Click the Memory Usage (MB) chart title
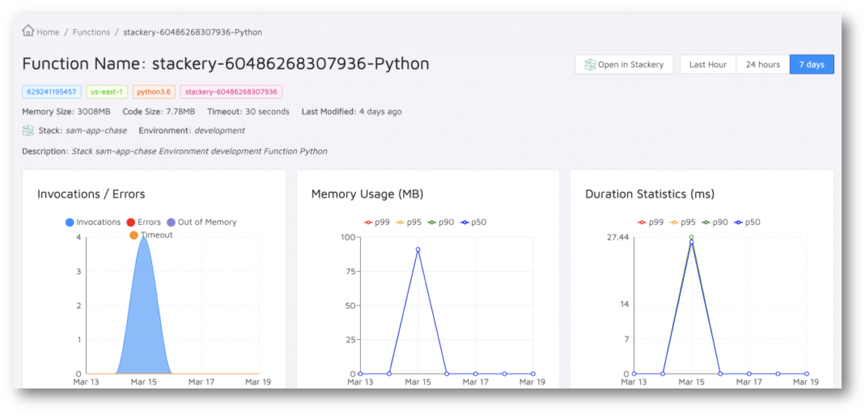Image resolution: width=868 pixels, height=415 pixels. (367, 194)
